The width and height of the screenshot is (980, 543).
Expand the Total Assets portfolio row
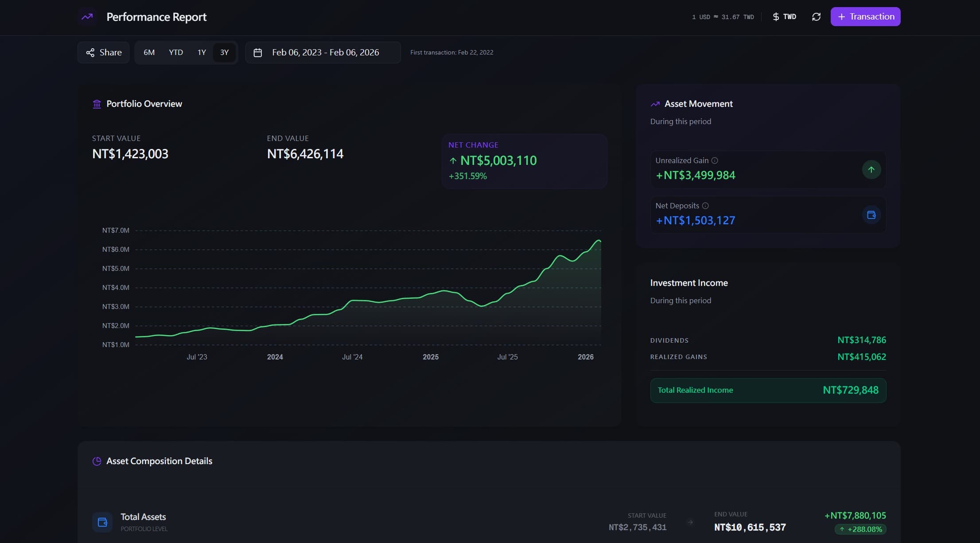(489, 522)
